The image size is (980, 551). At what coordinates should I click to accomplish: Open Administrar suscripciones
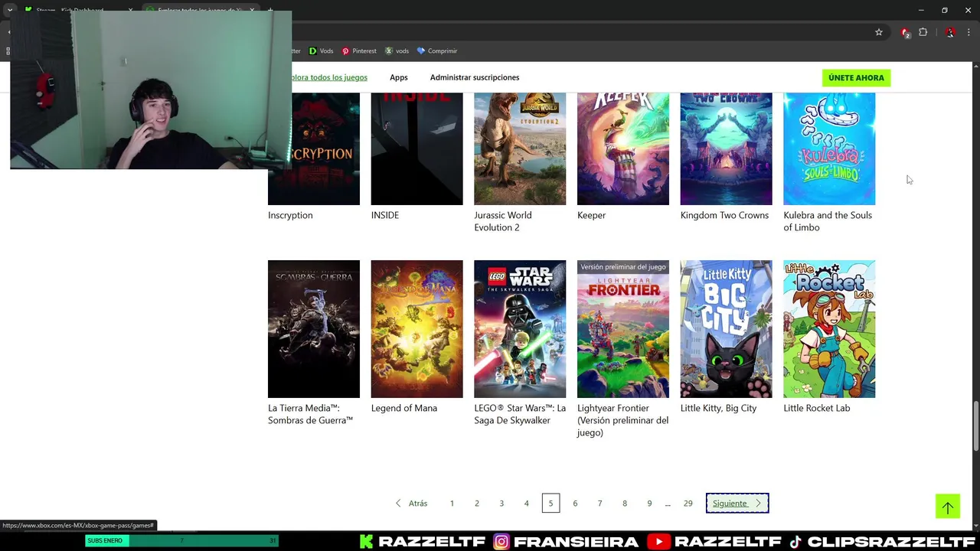(475, 77)
